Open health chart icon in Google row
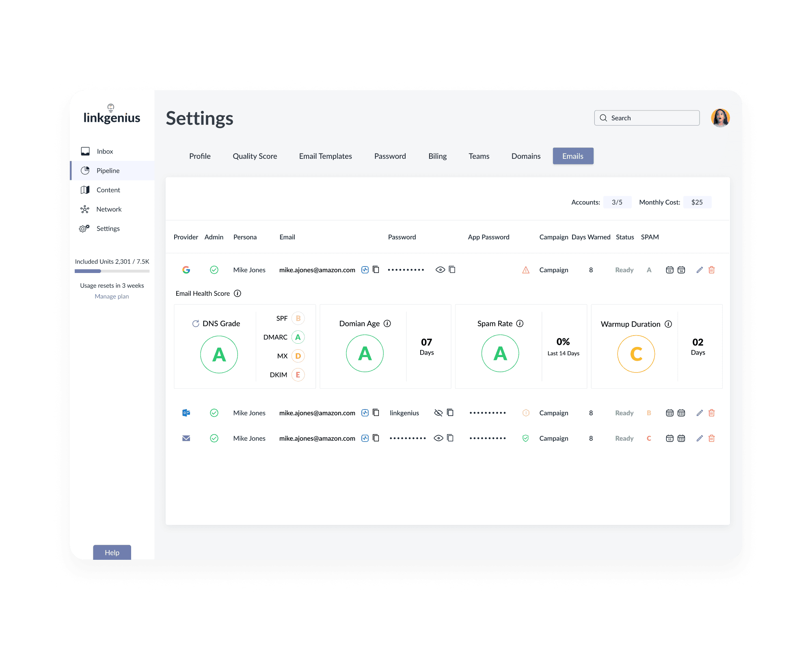812x650 pixels. tap(365, 270)
